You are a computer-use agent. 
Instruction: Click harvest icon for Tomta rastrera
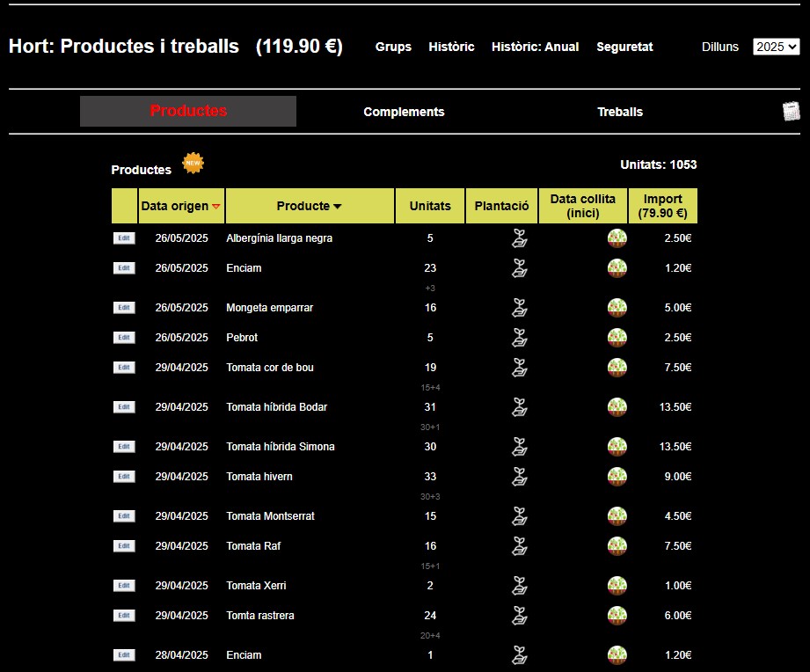[617, 616]
